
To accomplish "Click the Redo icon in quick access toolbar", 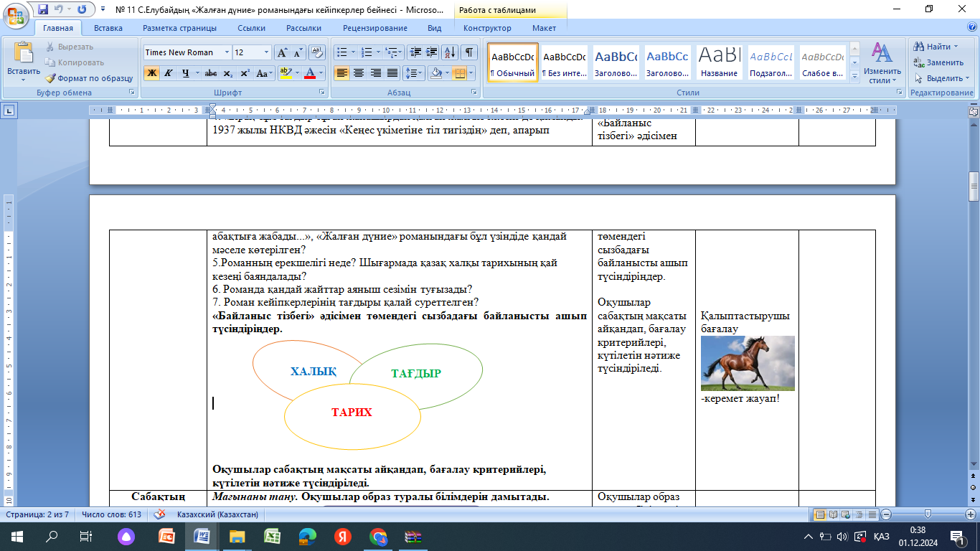I will tap(81, 9).
